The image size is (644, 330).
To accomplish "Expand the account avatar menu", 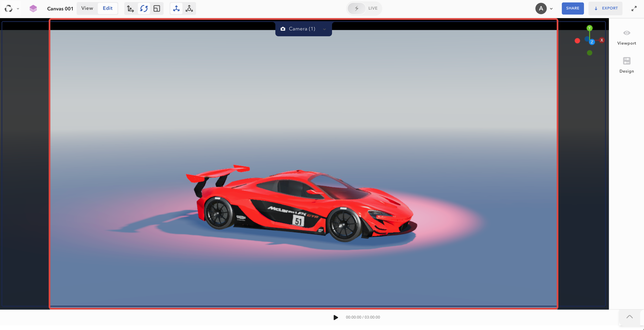I will pyautogui.click(x=551, y=8).
